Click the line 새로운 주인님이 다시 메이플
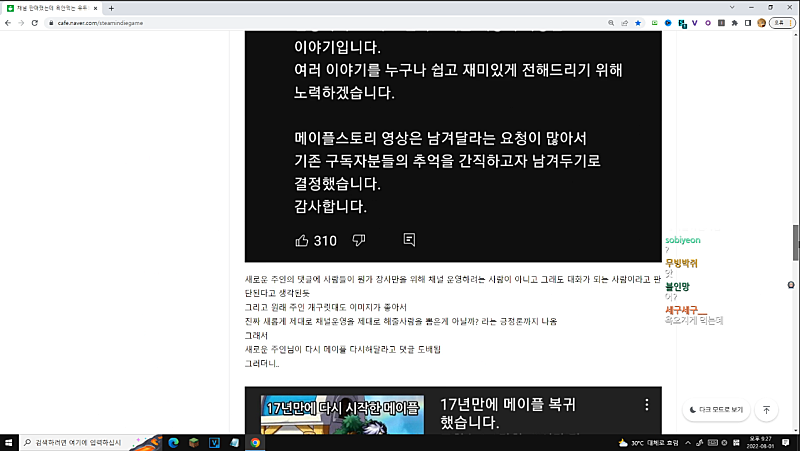Screen dimensions: 800x451 [x=343, y=349]
